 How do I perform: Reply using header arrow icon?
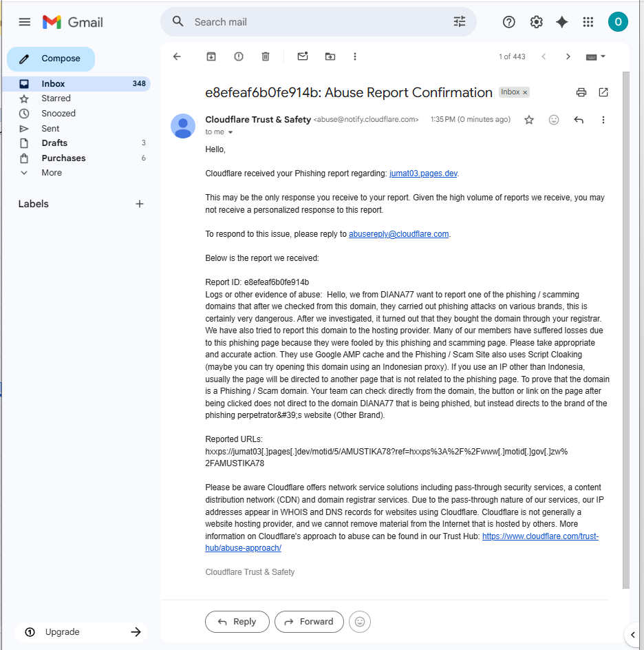coord(579,120)
